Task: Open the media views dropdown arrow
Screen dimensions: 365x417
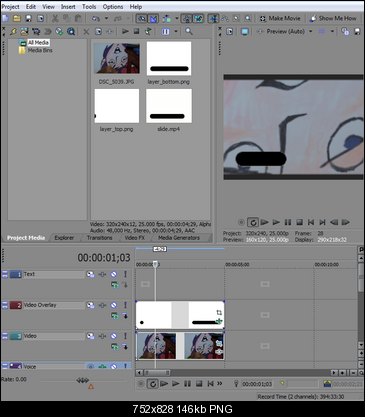Action: coord(176,32)
